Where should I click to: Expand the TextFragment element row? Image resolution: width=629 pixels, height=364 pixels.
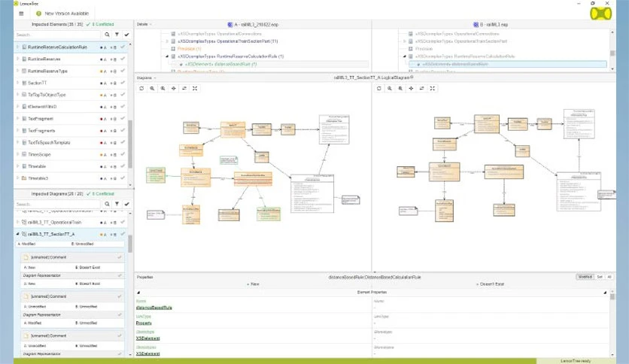click(x=17, y=119)
